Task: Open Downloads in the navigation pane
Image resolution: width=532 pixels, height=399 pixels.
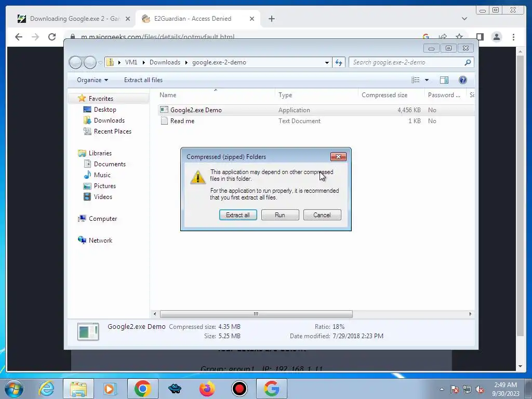Action: [x=109, y=121]
